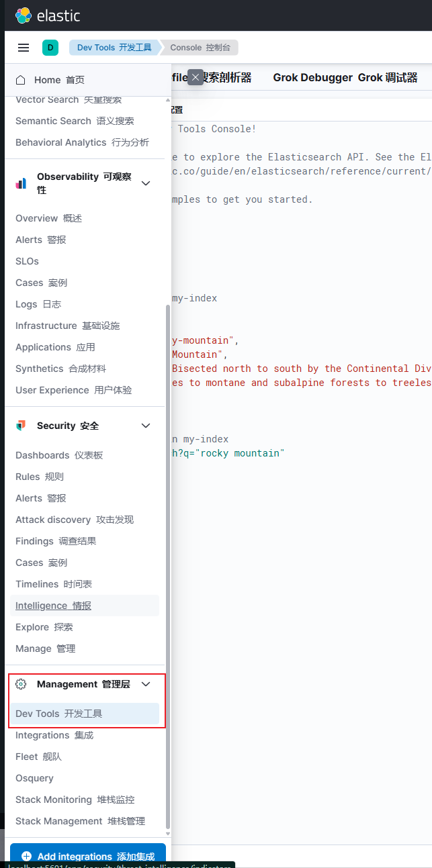Click the plus icon on Add integrations
Image resolution: width=432 pixels, height=868 pixels.
[27, 857]
